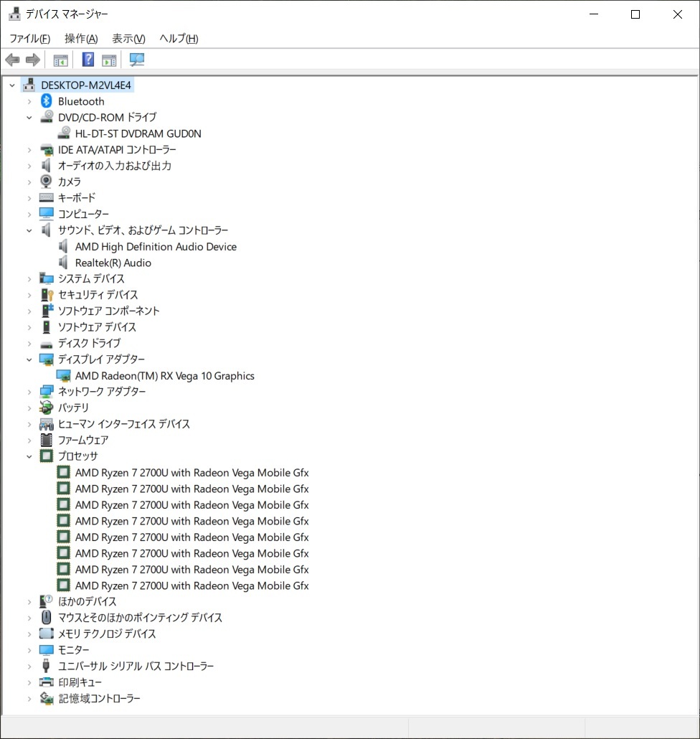Select AMD Radeon(TM) RX Vega 10 Graphics
This screenshot has height=739, width=700.
click(x=165, y=376)
